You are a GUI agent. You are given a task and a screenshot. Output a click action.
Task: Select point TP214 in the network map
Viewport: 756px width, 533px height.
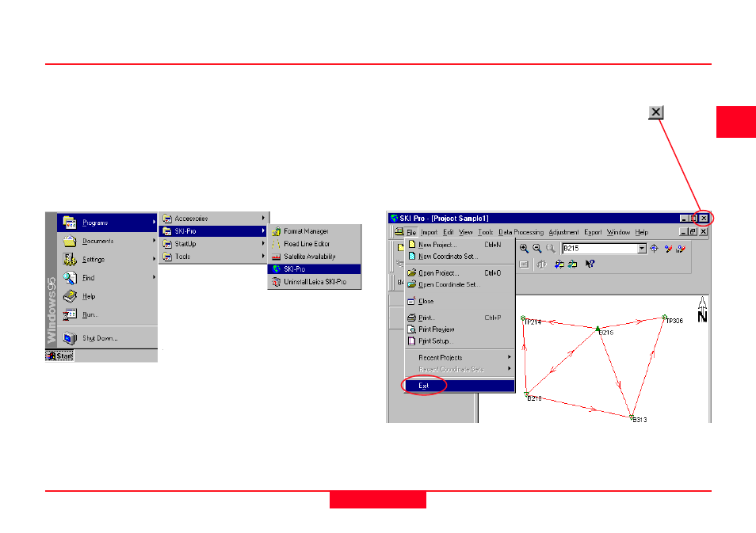pyautogui.click(x=523, y=318)
